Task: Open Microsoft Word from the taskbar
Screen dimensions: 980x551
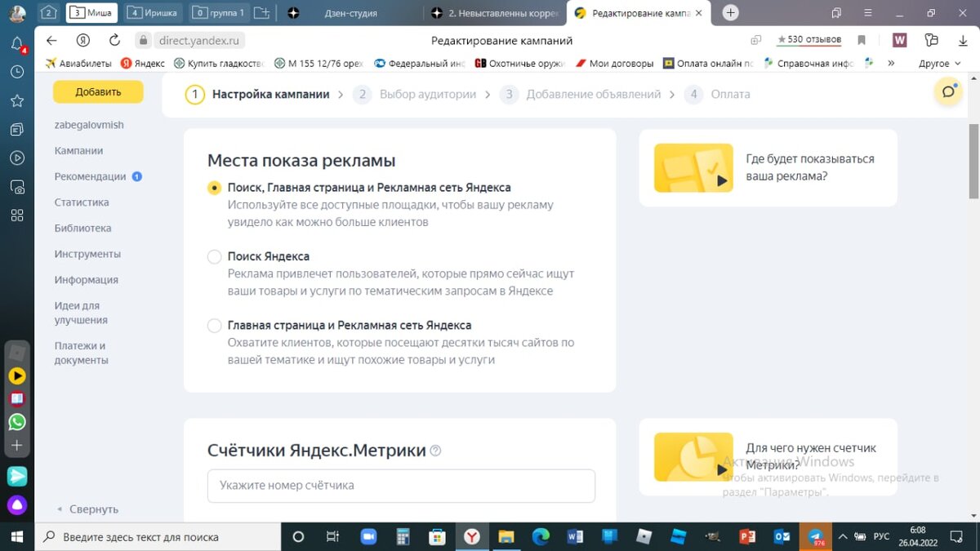Action: pyautogui.click(x=575, y=536)
